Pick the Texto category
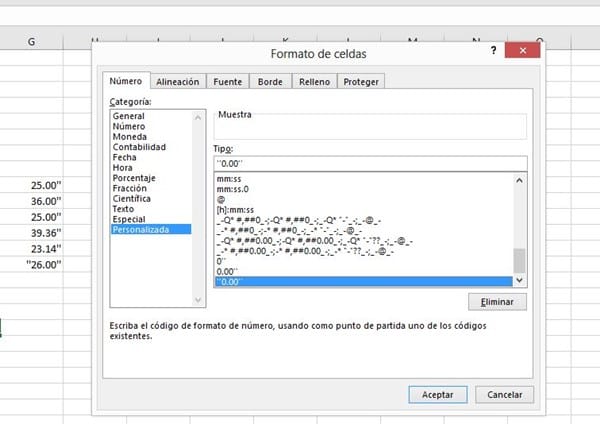Image resolution: width=600 pixels, height=424 pixels. point(125,209)
